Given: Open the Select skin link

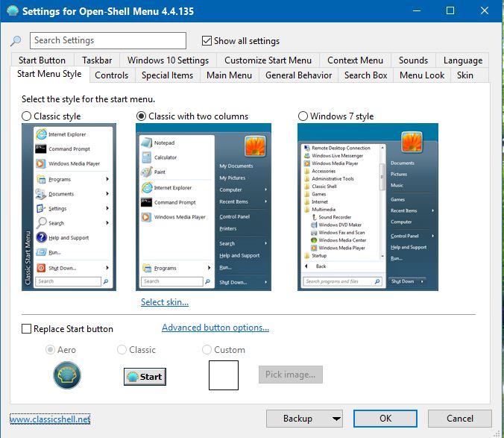Looking at the screenshot, I should (164, 302).
